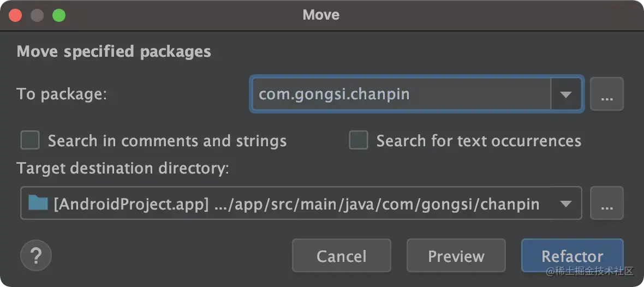
Task: Click the question mark help icon
Action: click(x=36, y=255)
